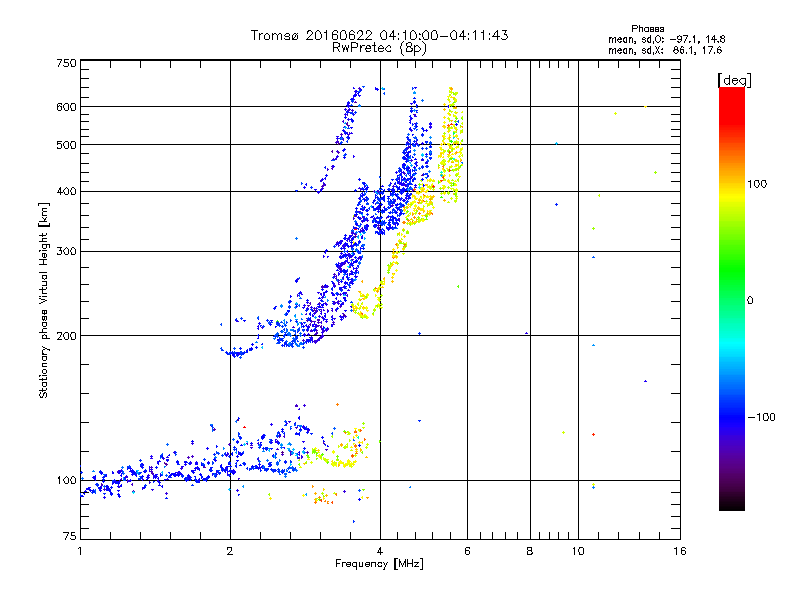800x600 pixels.
Task: Click the '[deg]' colorbar unit label
Action: click(734, 80)
